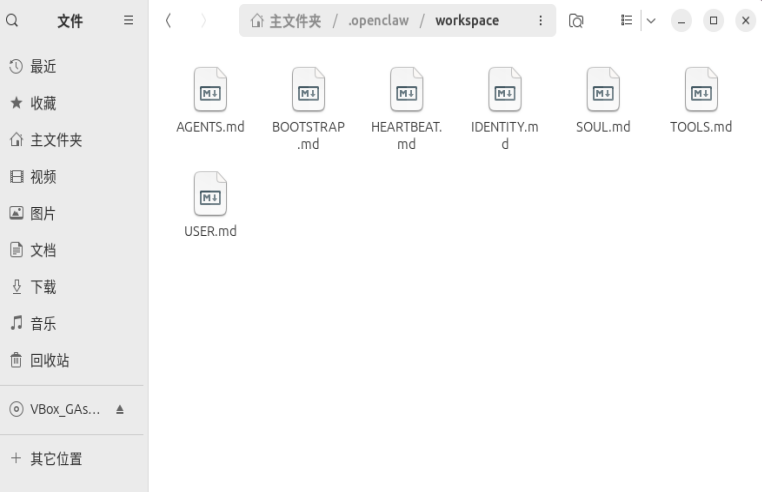Screen dimensions: 762x492
Task: Open 回收站 in the sidebar
Action: 48,360
